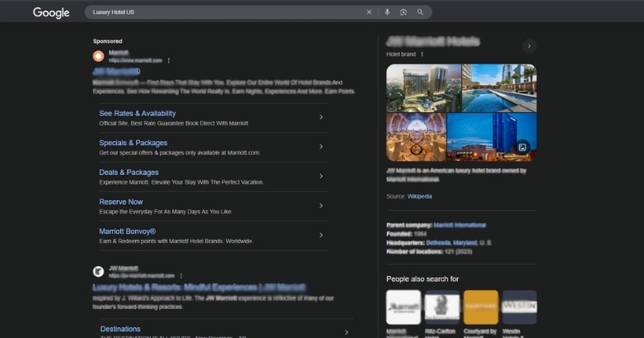
Task: Open the parent company link
Action: pyautogui.click(x=460, y=225)
